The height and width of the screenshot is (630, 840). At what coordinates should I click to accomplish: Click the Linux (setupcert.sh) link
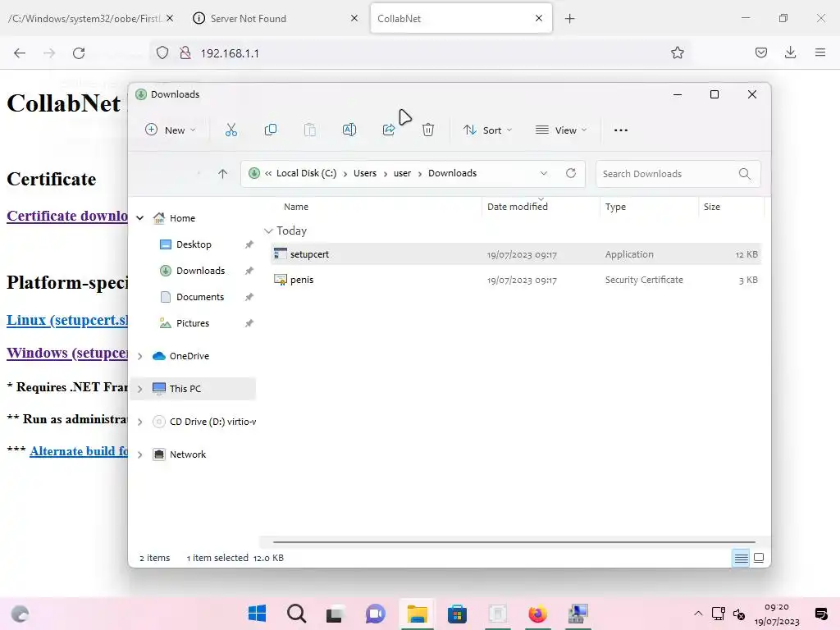coord(67,320)
